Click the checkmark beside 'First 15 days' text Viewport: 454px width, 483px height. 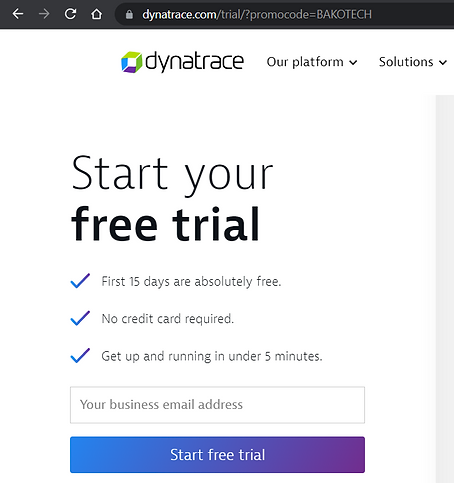(x=80, y=281)
